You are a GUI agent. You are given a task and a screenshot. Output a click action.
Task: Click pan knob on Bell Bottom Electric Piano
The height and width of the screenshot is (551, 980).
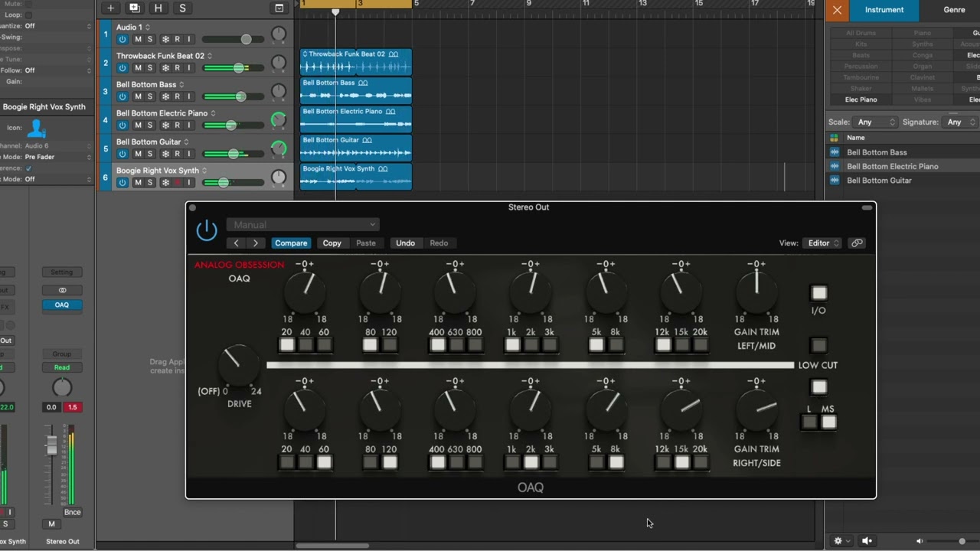[x=279, y=120]
